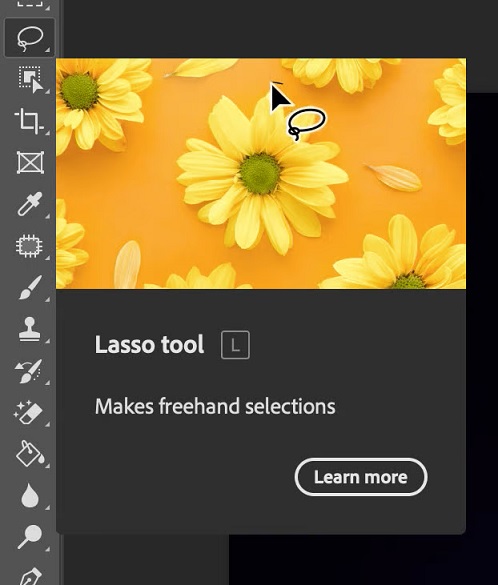Select the Object Selection tool
The image size is (498, 585).
[31, 79]
